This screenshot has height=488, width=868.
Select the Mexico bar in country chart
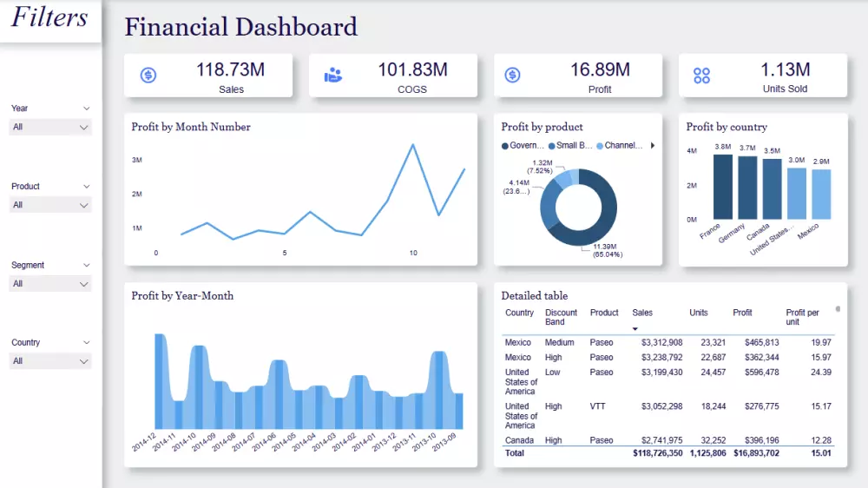click(x=821, y=195)
